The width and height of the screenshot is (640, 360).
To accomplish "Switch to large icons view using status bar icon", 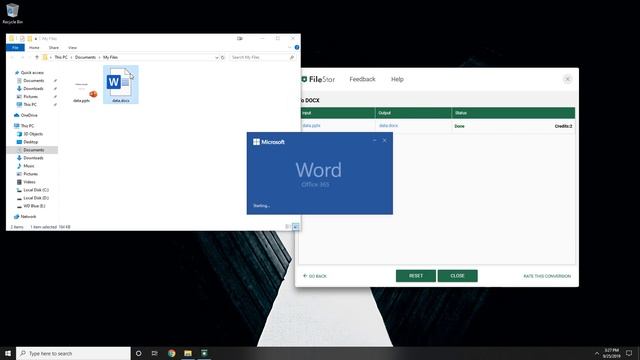I will click(x=296, y=227).
